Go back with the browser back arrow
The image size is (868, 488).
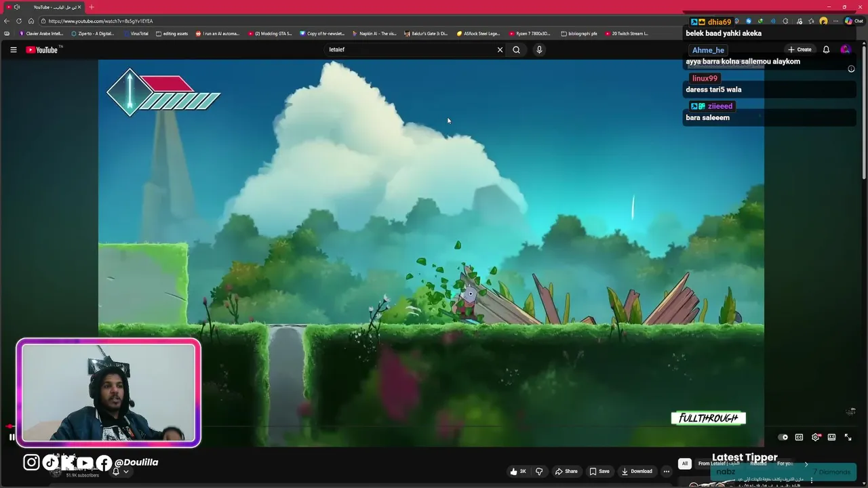tap(7, 21)
